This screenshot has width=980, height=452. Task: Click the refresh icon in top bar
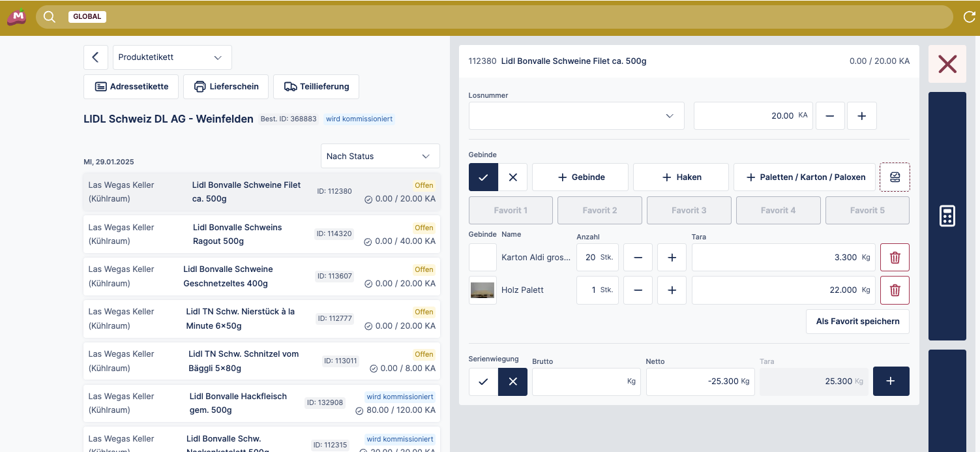[x=969, y=17]
